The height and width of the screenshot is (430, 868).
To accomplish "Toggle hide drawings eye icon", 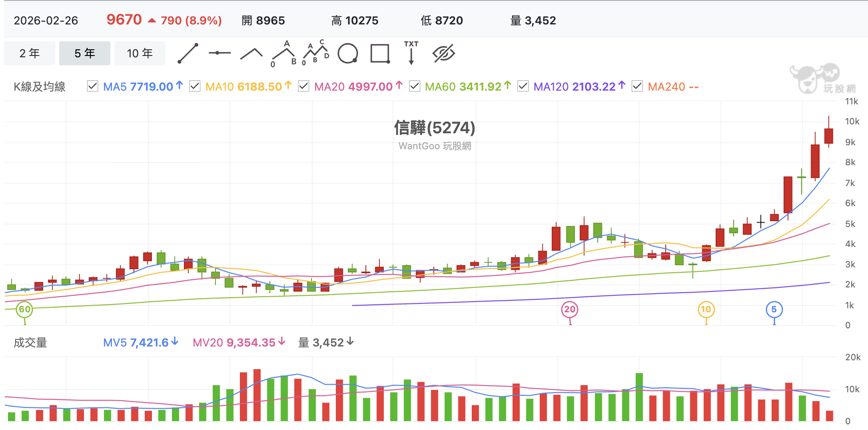I will tap(444, 53).
